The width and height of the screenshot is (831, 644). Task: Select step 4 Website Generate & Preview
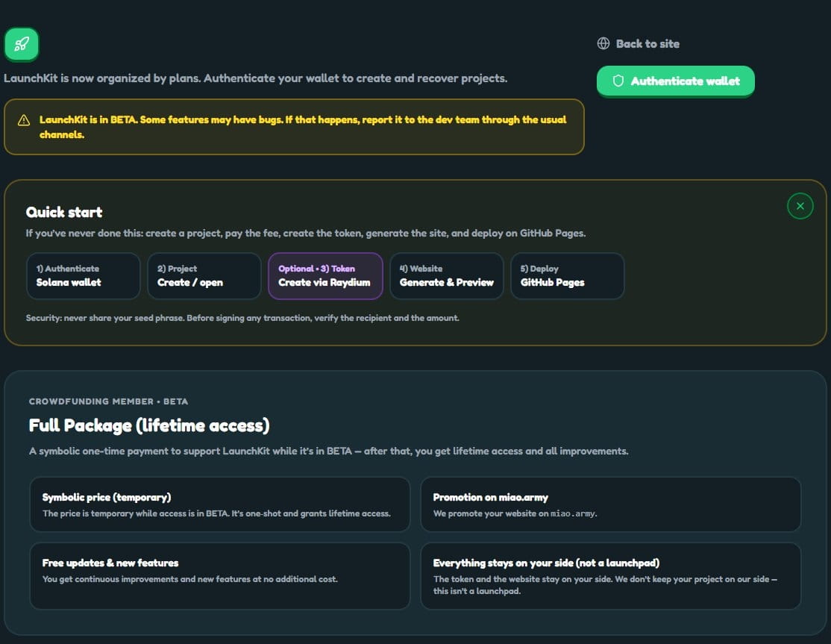coord(446,275)
